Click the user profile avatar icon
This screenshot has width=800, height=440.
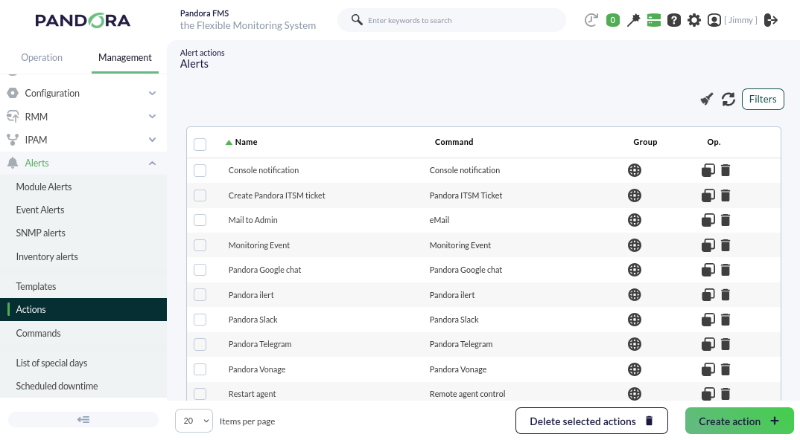714,20
